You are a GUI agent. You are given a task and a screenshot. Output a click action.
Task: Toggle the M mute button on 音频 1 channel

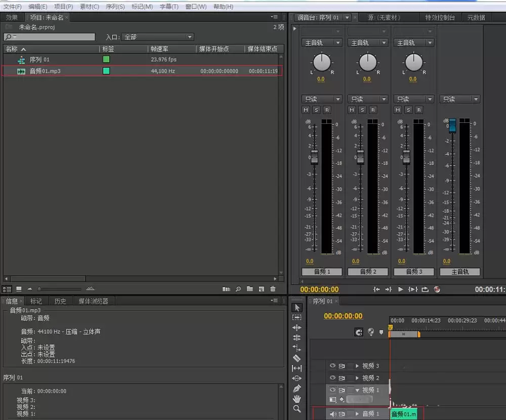(306, 110)
